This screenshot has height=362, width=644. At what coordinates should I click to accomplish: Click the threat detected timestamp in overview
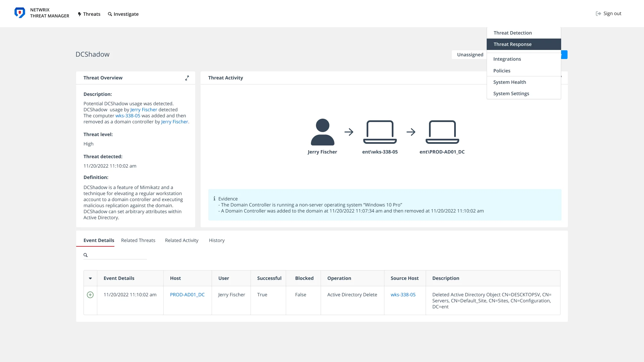(x=110, y=166)
